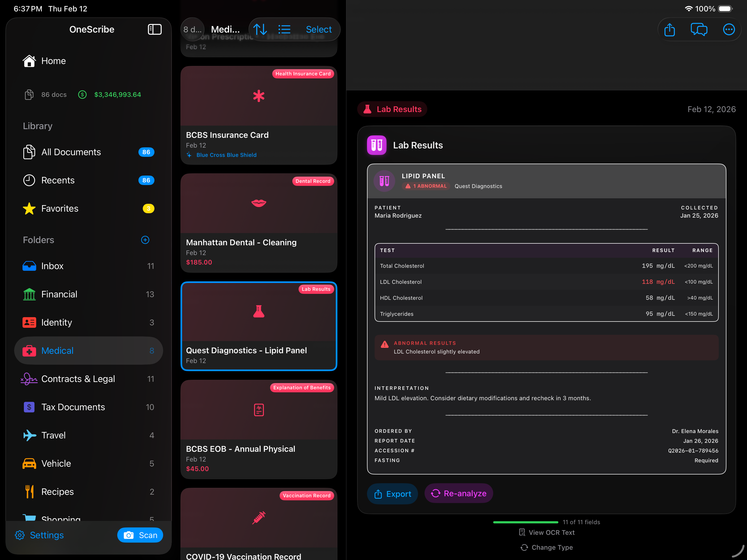Click accession number Q2026-01-789456
747x560 pixels.
(693, 451)
